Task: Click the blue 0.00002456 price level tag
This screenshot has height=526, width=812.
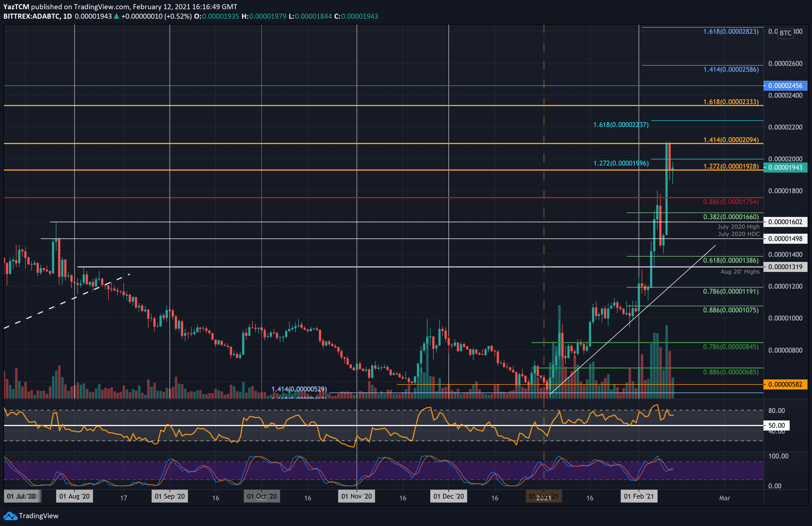Action: coord(785,86)
